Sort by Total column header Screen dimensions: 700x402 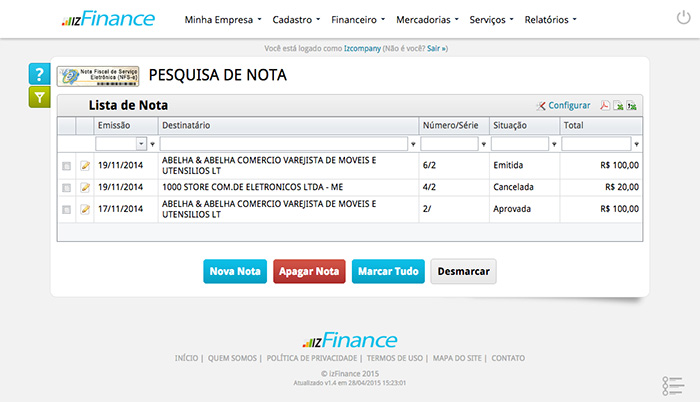tap(601, 126)
